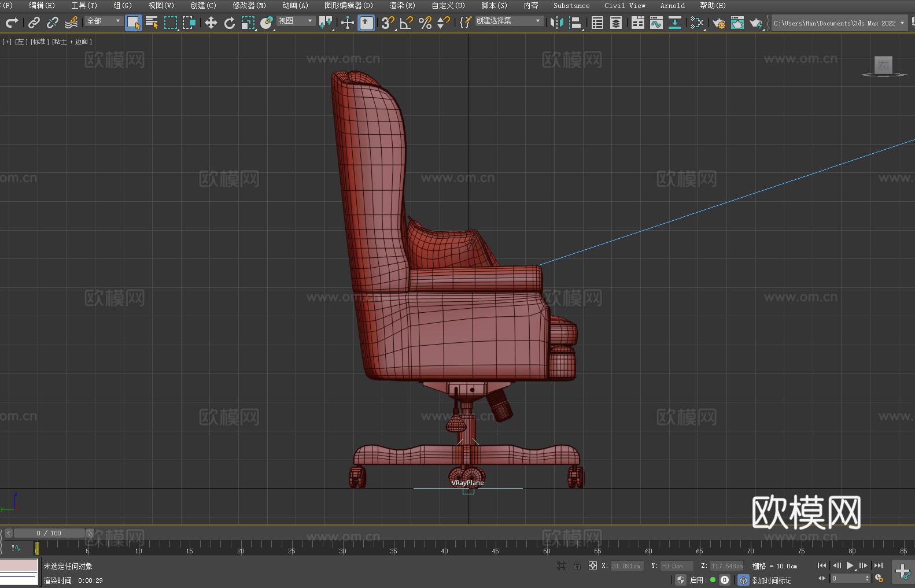
Task: Click the [标准] viewport shading preset label
Action: tap(40, 42)
